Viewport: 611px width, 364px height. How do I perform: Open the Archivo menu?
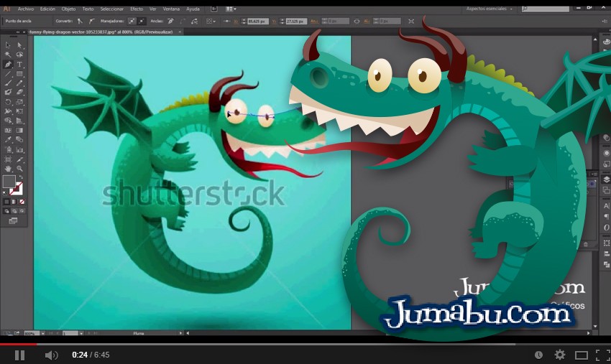pos(26,9)
